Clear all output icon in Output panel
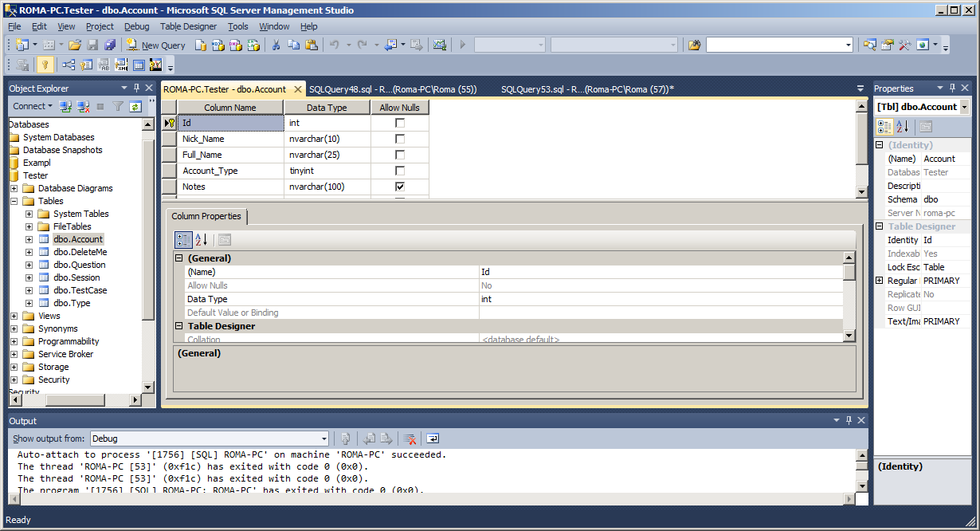Screen dimensions: 980x531 pyautogui.click(x=410, y=439)
